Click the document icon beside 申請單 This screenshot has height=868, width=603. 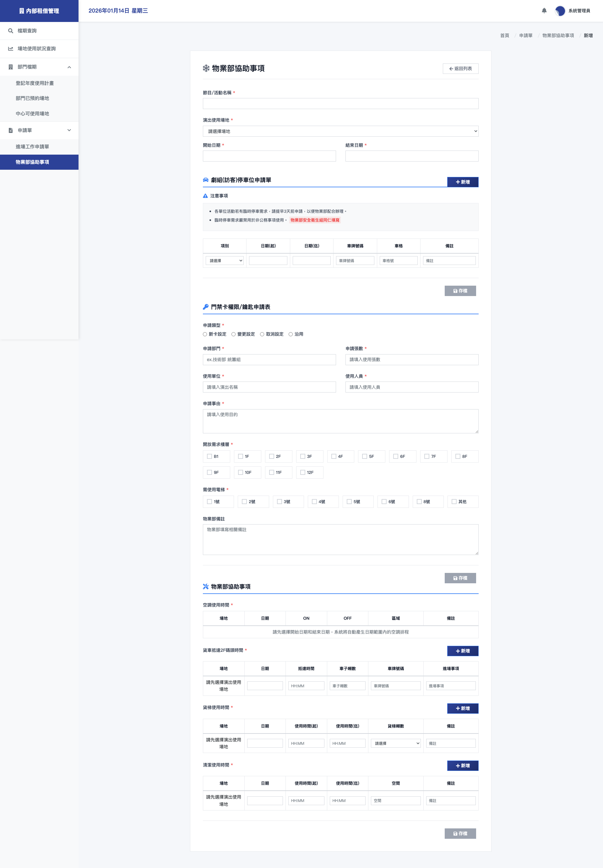pos(11,130)
